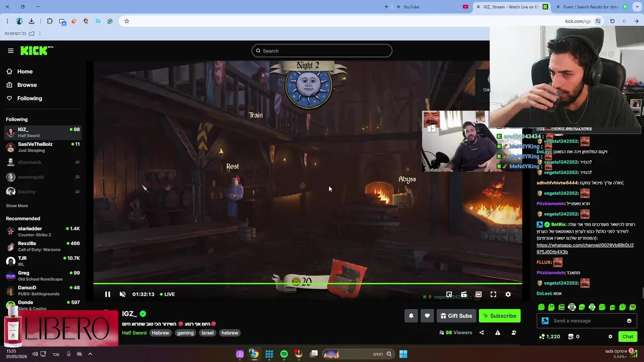Click Gift Subs button
Screen dimensions: 644x362
(x=456, y=316)
